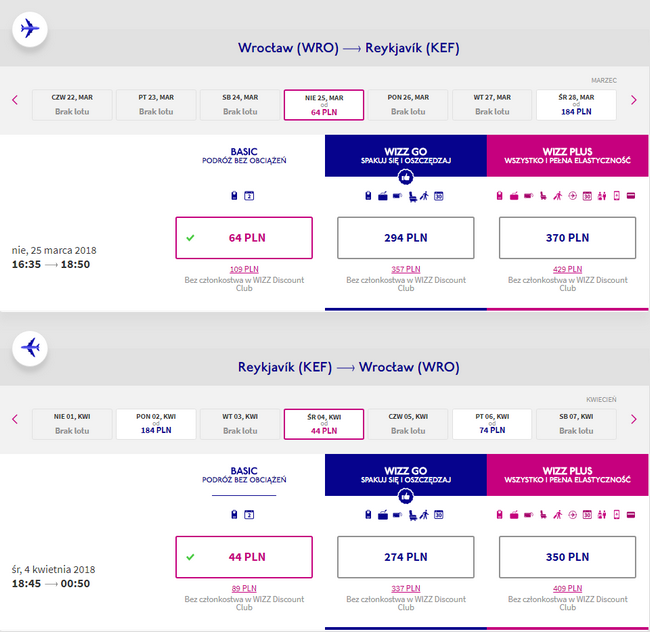Click the 337 PLN non-member price link
650x632 pixels.
pos(405,588)
